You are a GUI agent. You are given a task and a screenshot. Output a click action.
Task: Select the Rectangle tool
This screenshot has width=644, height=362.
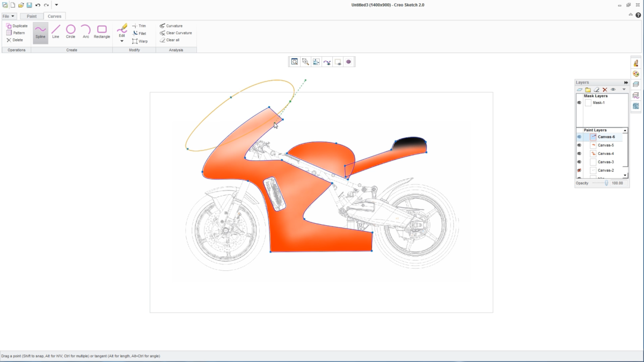[102, 32]
